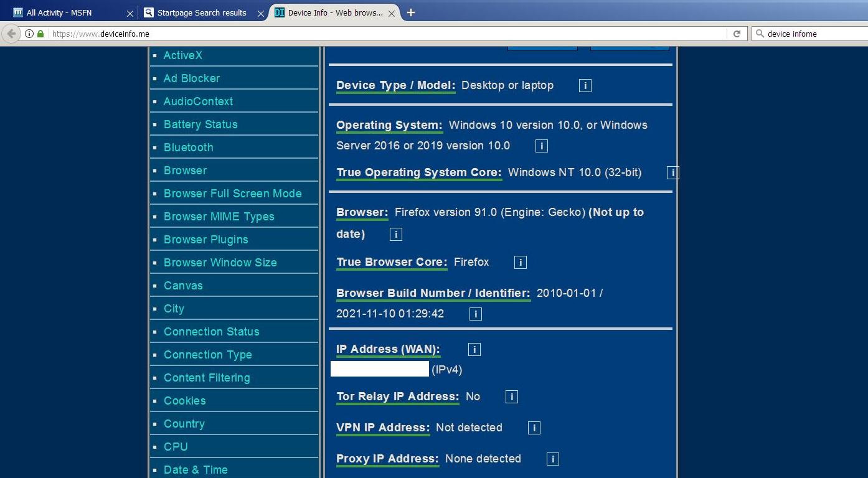Select the Device Info browser tab
Viewport: 868px width, 478px height.
(333, 12)
